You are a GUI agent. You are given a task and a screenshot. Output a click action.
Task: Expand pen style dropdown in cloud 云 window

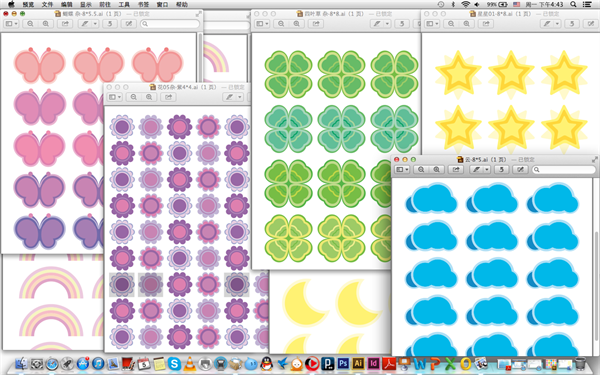(x=486, y=170)
